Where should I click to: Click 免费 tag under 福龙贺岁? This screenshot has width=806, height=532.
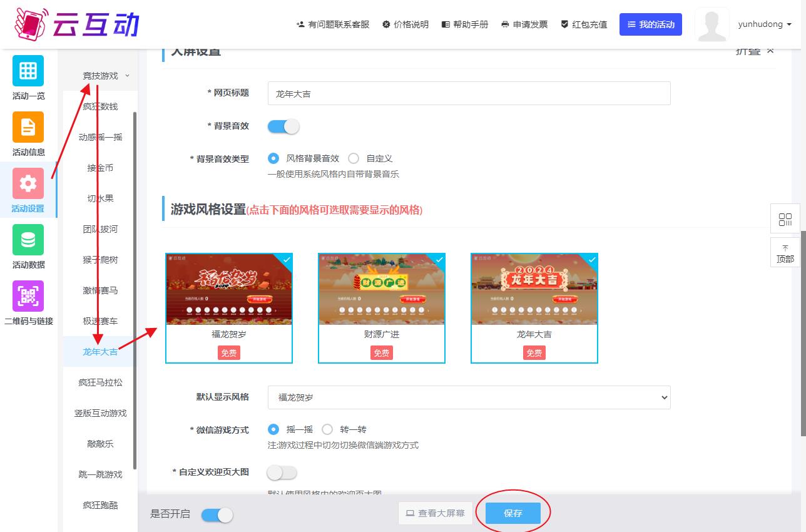tap(229, 353)
